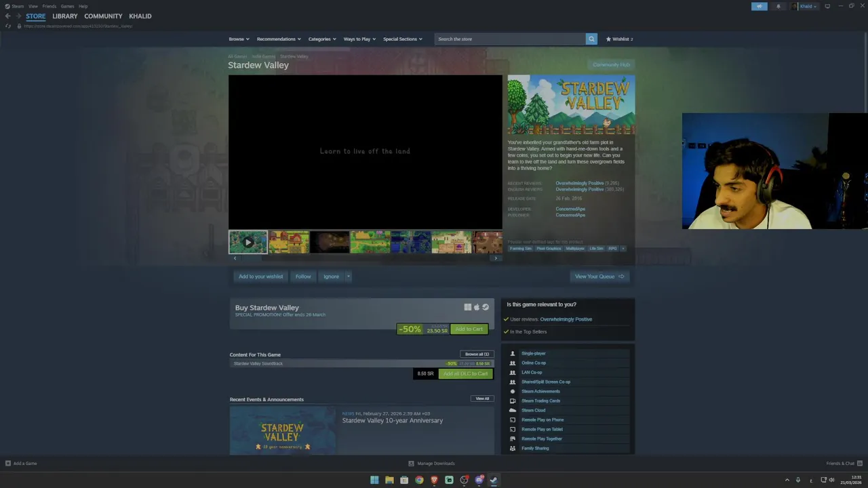Viewport: 868px width, 488px height.
Task: Click the Single-player feature icon
Action: click(x=513, y=353)
